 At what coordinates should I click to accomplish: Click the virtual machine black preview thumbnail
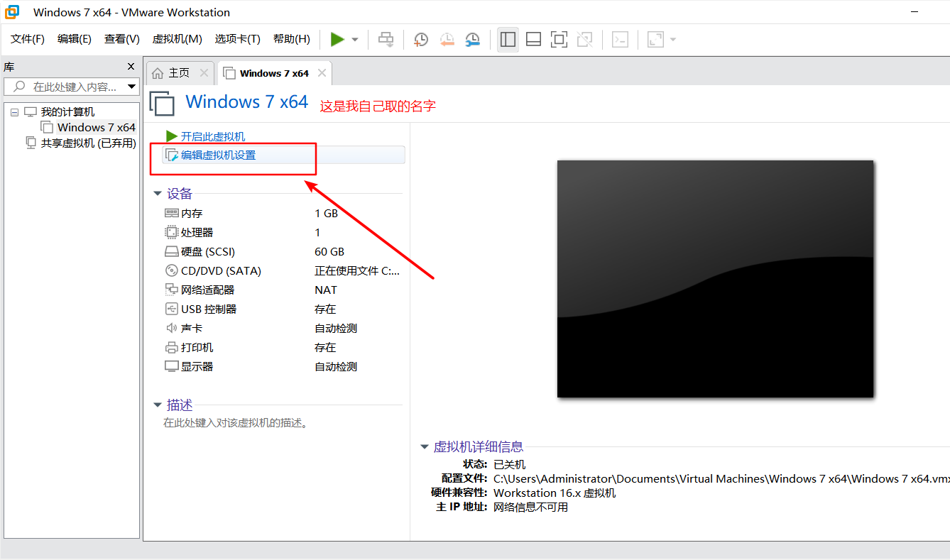[715, 278]
